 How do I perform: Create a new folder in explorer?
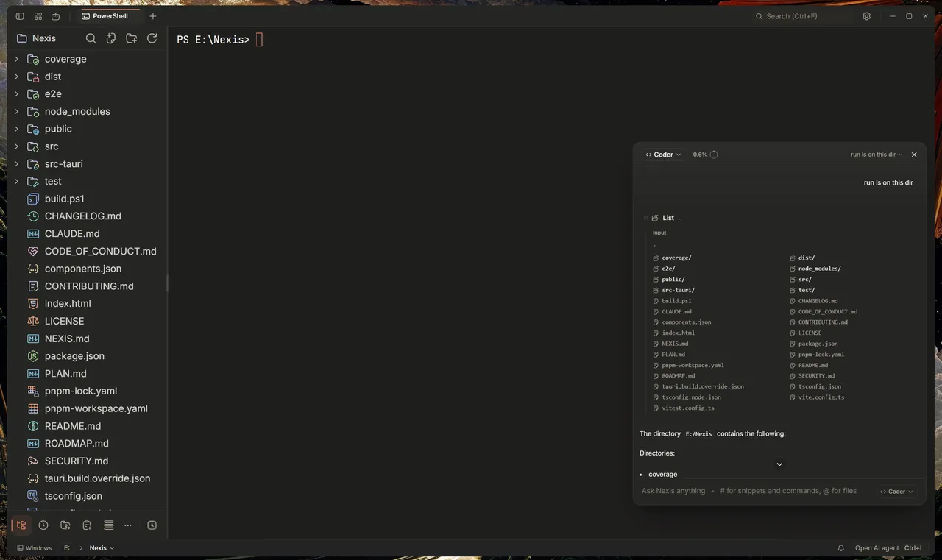tap(132, 38)
